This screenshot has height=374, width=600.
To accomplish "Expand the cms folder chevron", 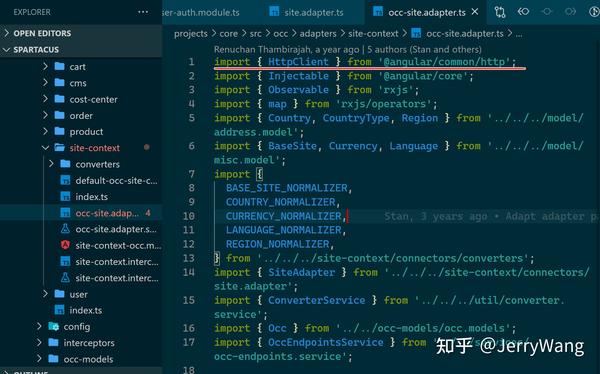I will [x=46, y=83].
